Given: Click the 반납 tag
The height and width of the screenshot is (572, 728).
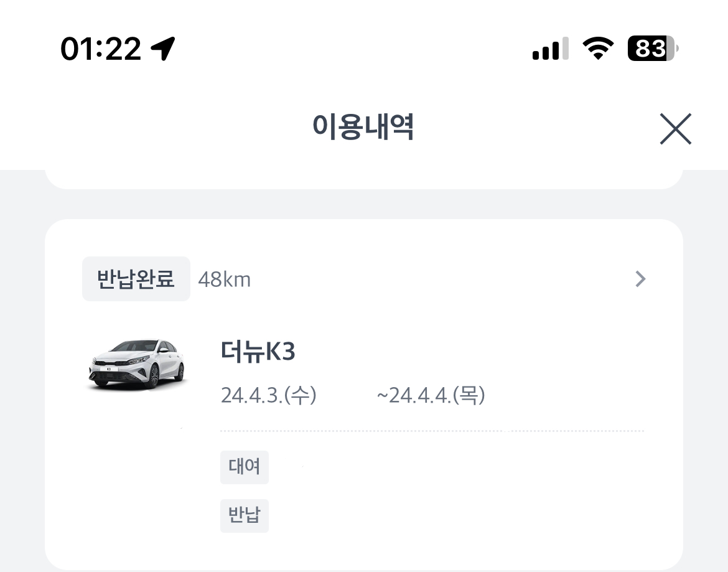Looking at the screenshot, I should 244,516.
